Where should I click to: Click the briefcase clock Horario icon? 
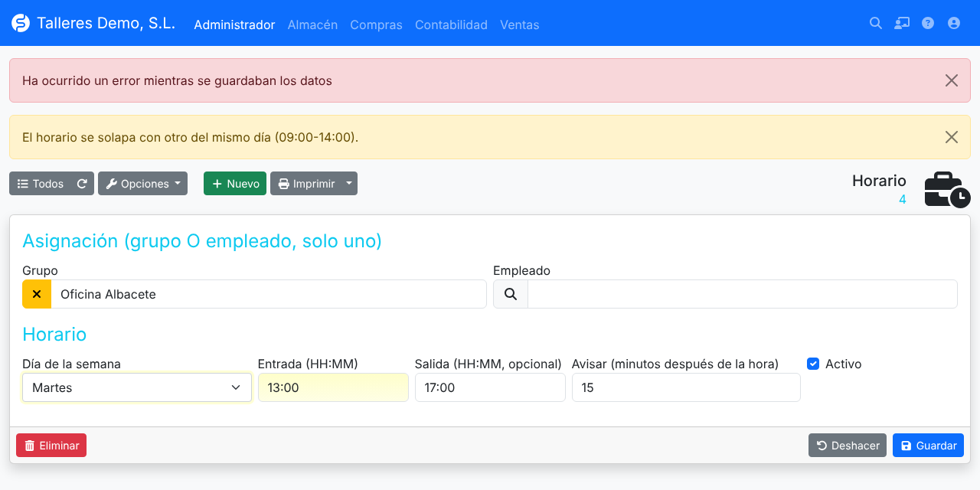[x=947, y=190]
